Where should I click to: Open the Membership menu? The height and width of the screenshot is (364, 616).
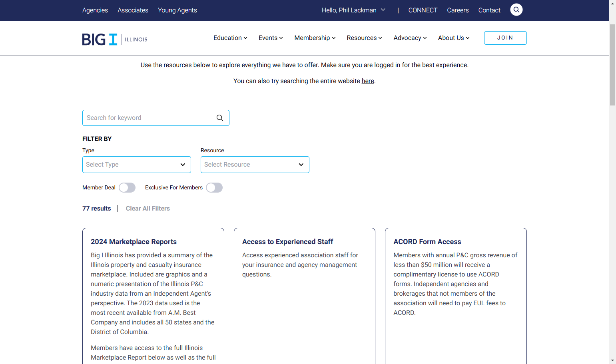[x=315, y=38]
